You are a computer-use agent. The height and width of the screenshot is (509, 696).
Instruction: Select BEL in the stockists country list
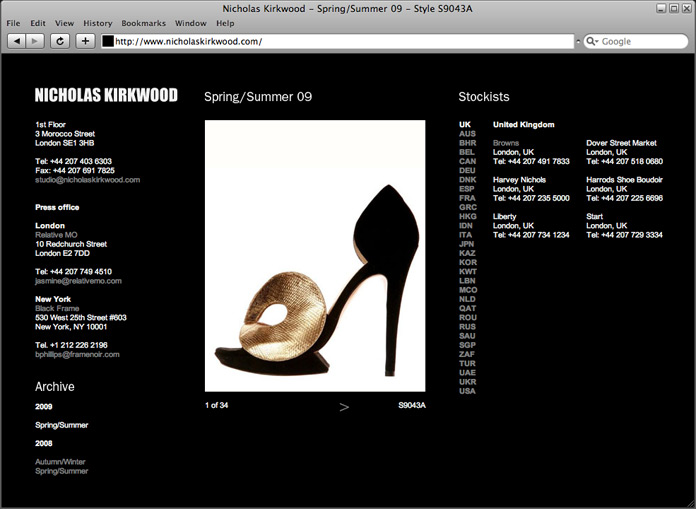coord(467,152)
